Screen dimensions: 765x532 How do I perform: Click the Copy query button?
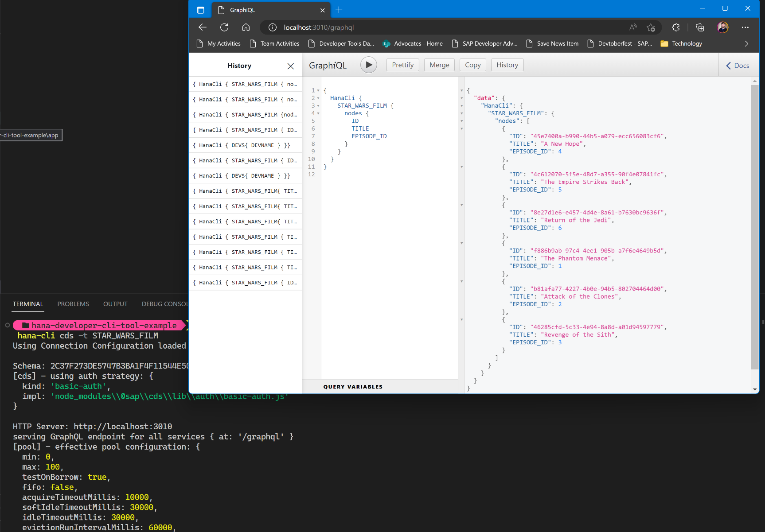click(472, 65)
